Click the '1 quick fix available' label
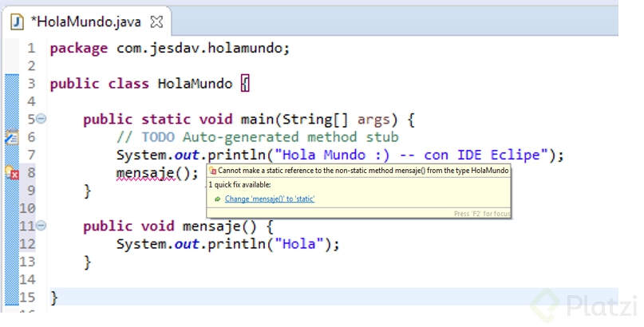Screen dimensions: 644x327 point(240,184)
